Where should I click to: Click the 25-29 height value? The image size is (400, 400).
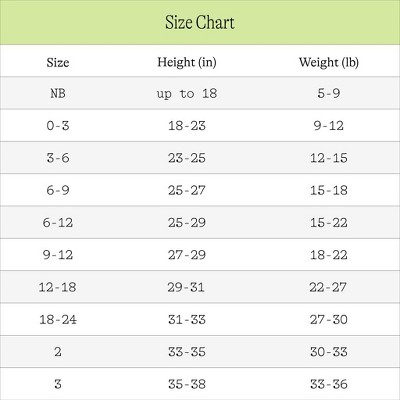pos(187,223)
